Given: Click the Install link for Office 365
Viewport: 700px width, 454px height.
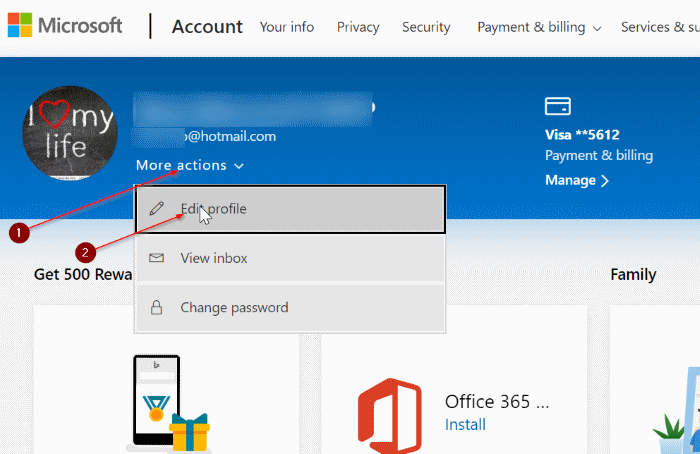Looking at the screenshot, I should pos(465,424).
